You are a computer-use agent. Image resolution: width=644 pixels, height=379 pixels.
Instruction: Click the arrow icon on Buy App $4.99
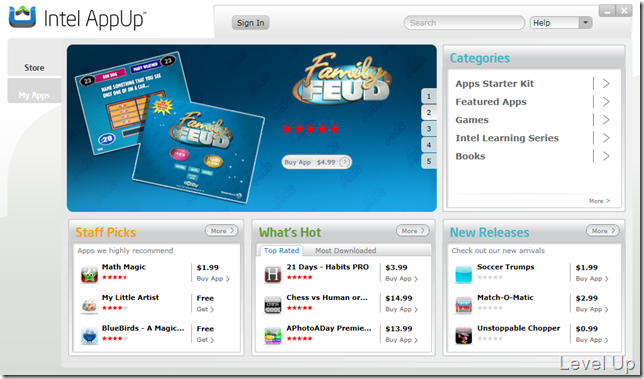(x=345, y=162)
